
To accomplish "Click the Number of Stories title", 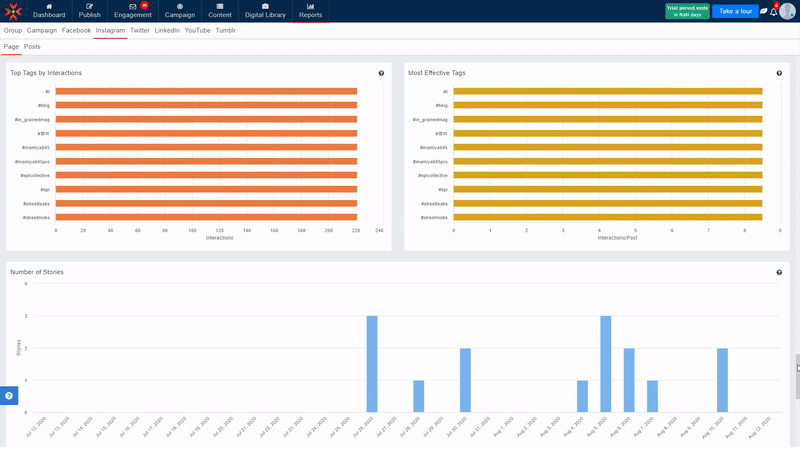I will 37,272.
